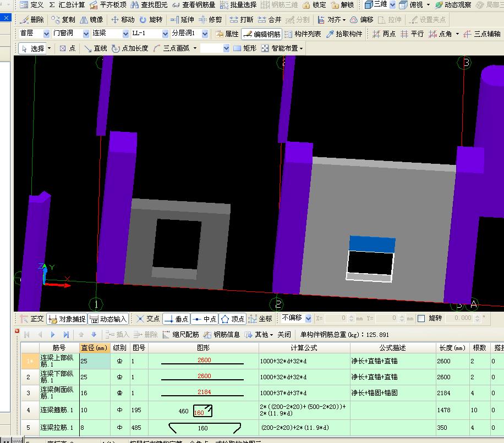Click 缩尺配筋 button
Screen dimensions: 504x443
180,335
